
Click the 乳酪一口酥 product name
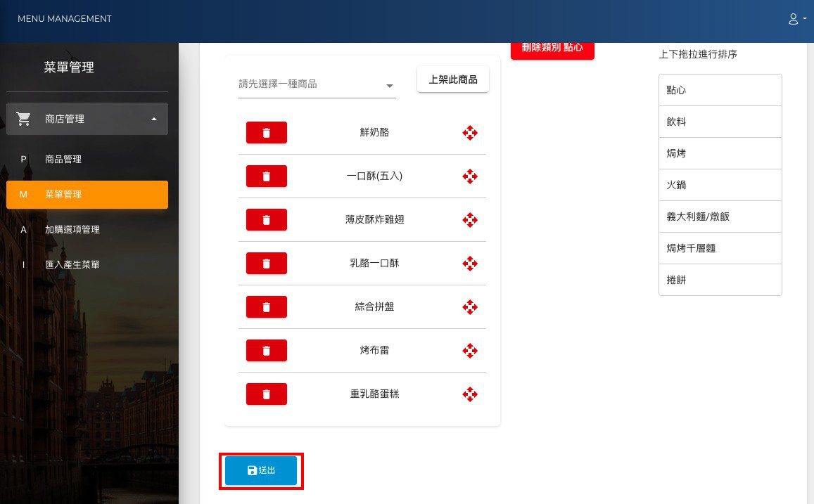point(374,264)
